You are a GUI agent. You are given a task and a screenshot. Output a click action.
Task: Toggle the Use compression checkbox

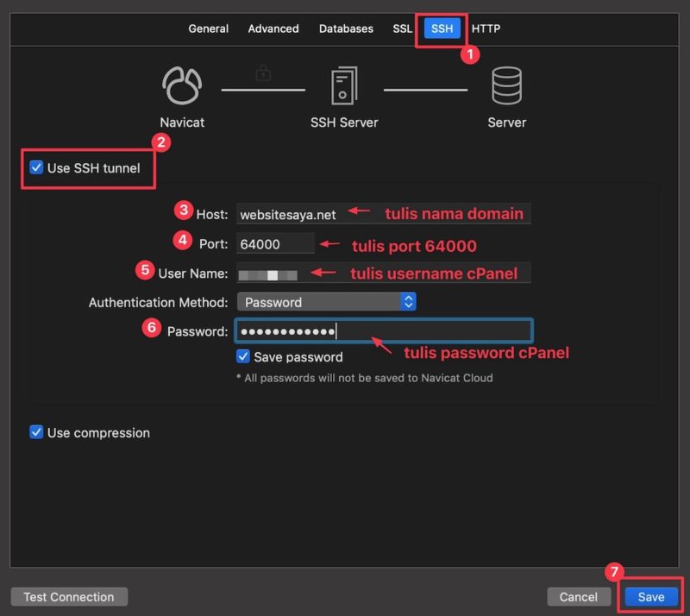tap(35, 432)
